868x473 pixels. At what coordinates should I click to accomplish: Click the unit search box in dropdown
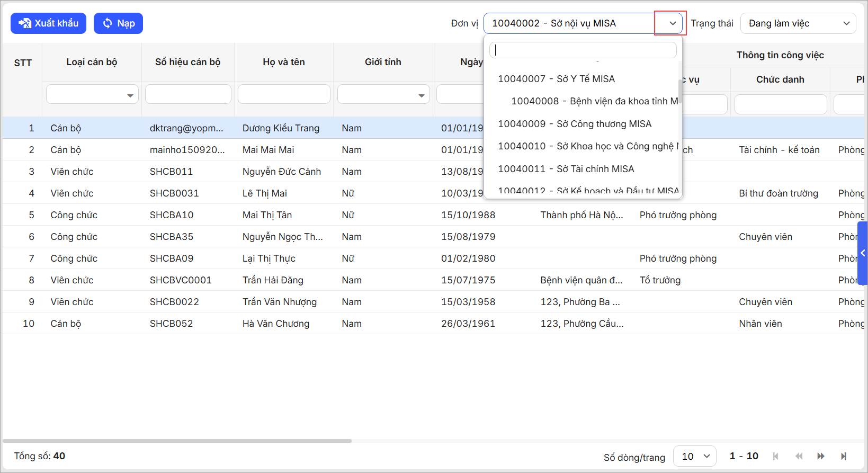coord(583,50)
